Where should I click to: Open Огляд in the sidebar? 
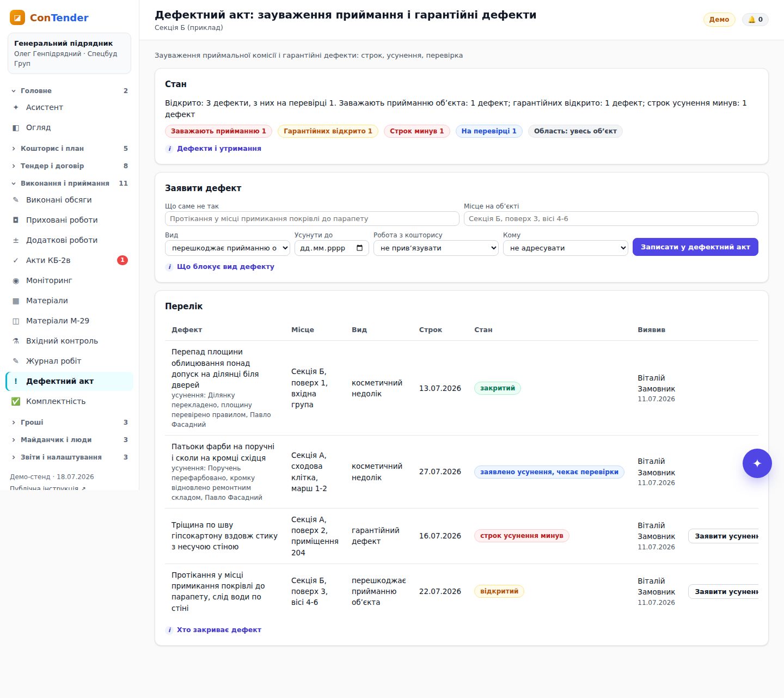coord(69,127)
